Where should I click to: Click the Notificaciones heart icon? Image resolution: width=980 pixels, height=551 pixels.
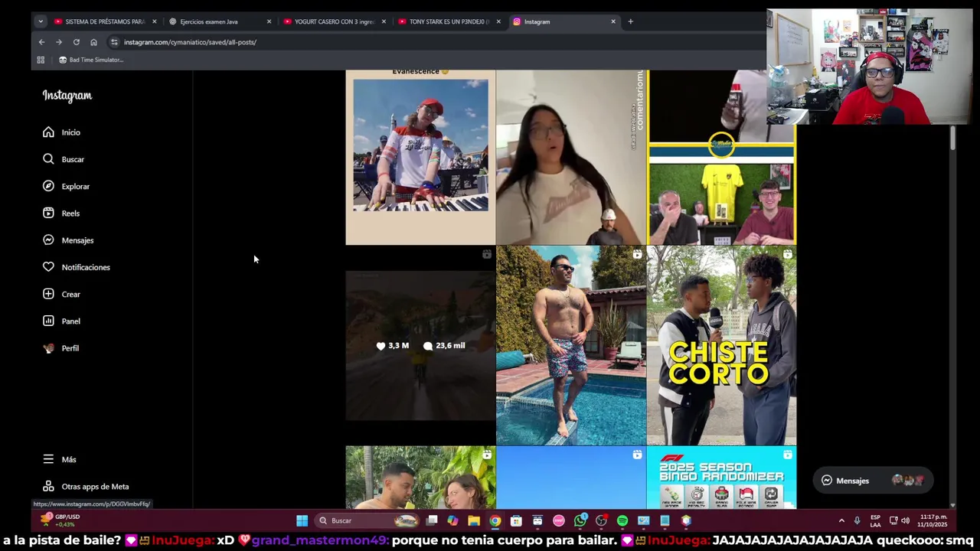(48, 267)
